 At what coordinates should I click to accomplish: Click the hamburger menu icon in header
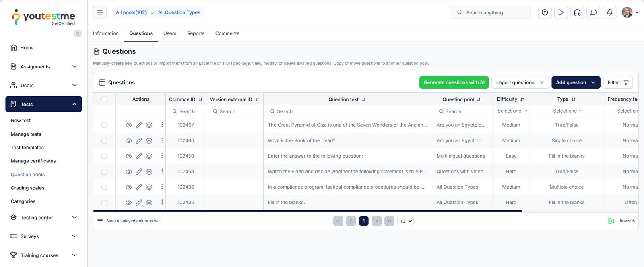click(x=100, y=12)
